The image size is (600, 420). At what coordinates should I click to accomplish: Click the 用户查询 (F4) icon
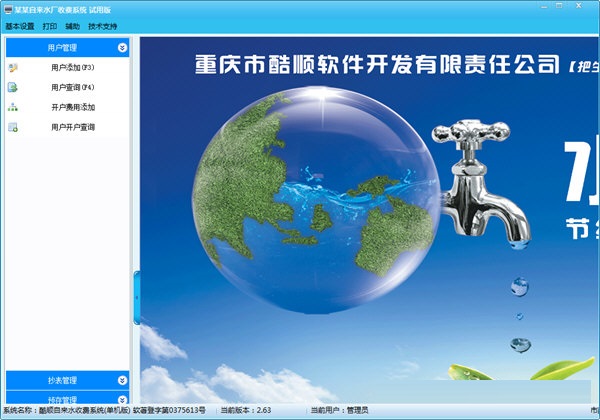coord(13,88)
